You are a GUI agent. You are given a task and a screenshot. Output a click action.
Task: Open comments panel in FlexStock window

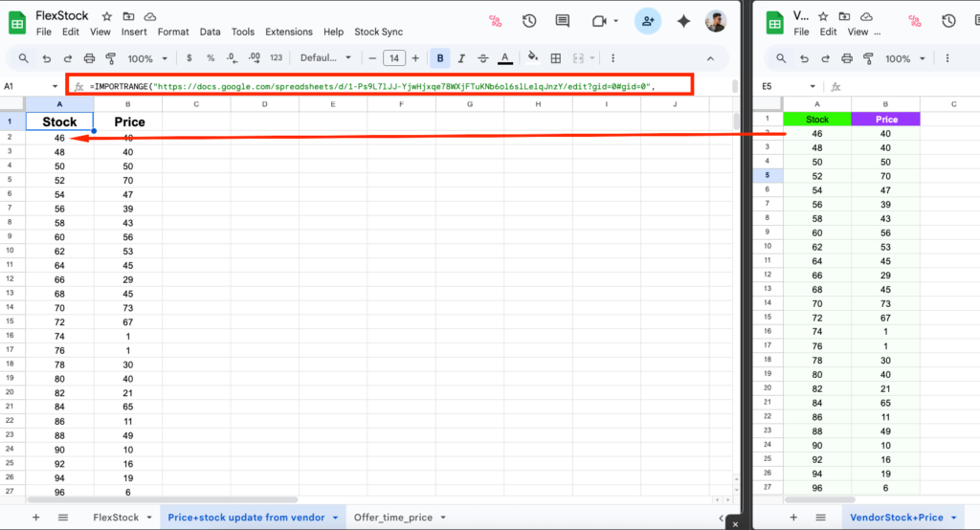(563, 21)
